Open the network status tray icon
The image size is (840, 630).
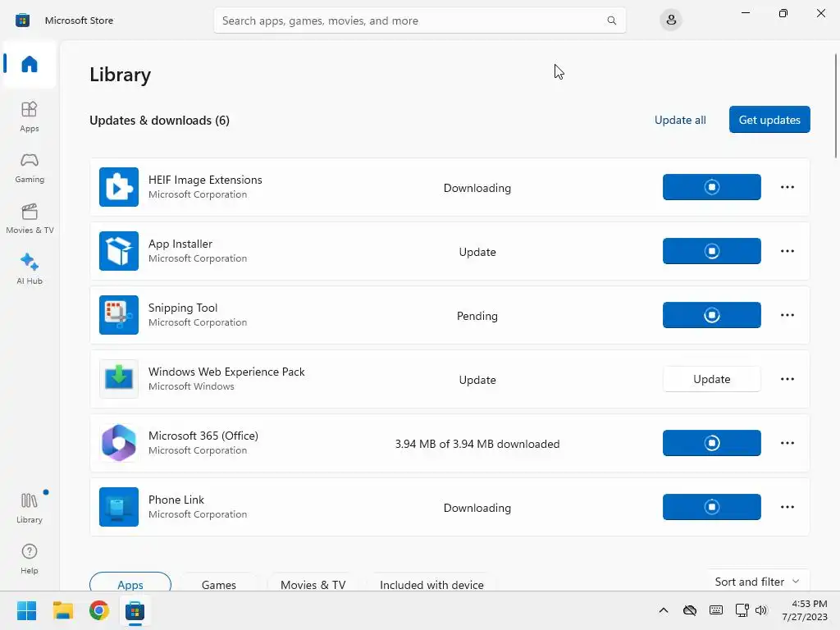pyautogui.click(x=742, y=610)
